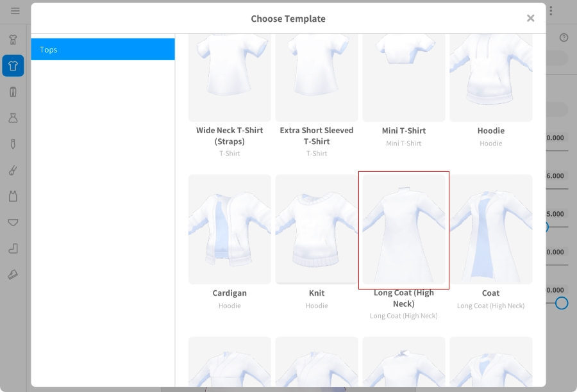Viewport: 577px width, 392px height.
Task: Switch to the pants category icon
Action: click(13, 92)
